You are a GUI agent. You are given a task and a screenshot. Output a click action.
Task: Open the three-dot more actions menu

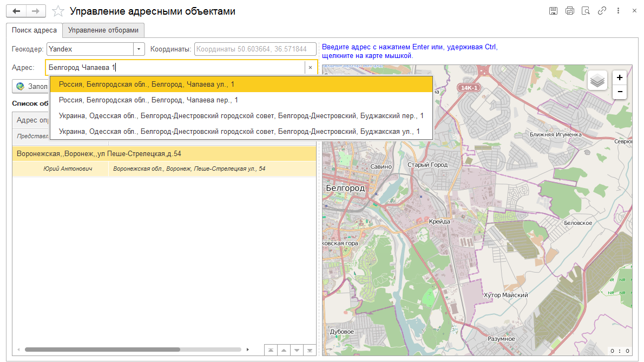[618, 11]
